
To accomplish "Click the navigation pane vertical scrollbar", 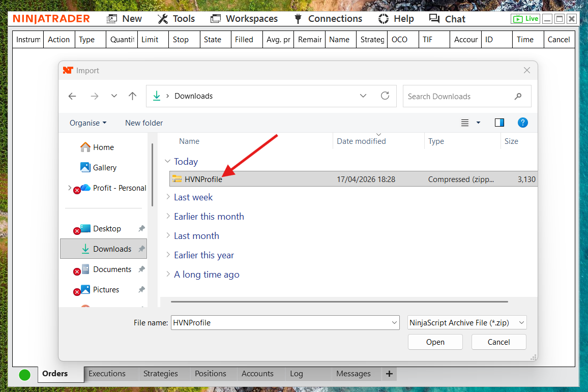I will [152, 174].
